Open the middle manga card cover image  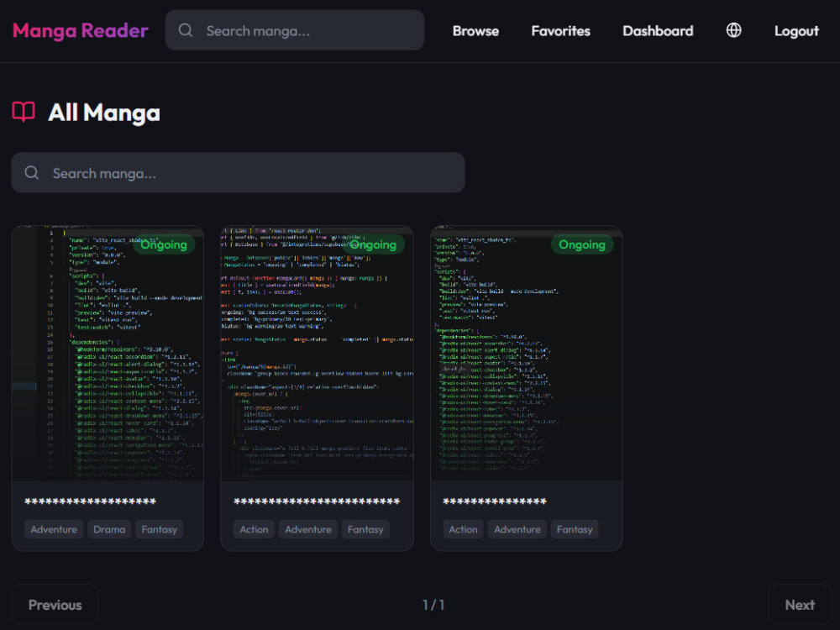point(318,353)
